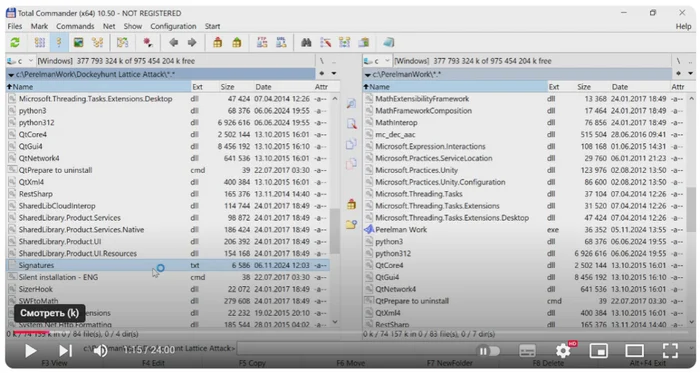The height and width of the screenshot is (373, 700).
Task: Open left panel directory history arrow
Action: [333, 74]
